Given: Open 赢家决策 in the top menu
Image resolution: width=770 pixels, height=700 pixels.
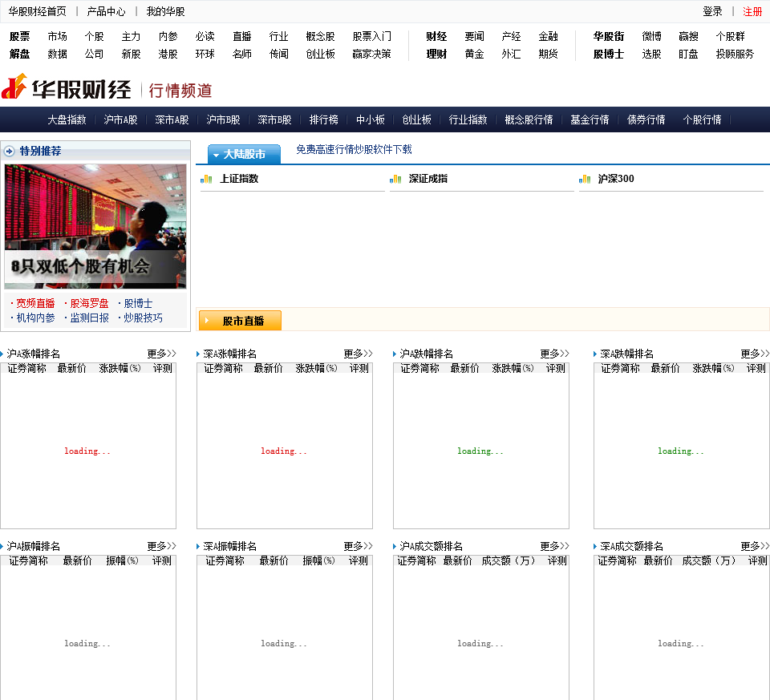Looking at the screenshot, I should (x=371, y=54).
